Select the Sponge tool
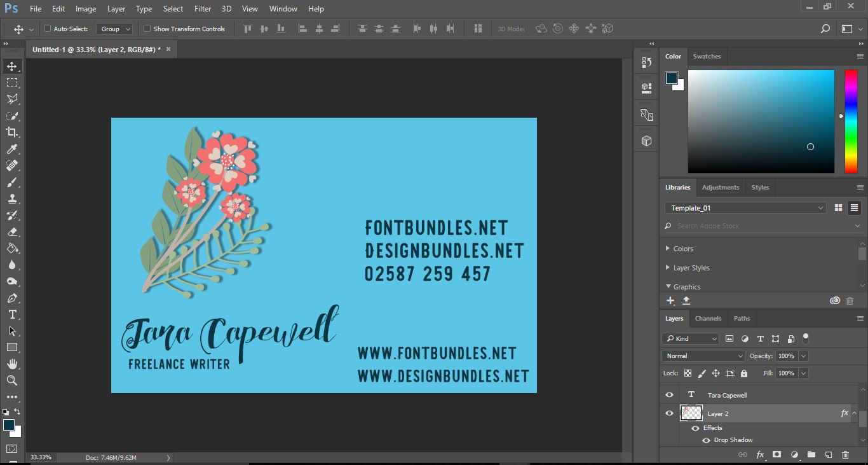 (x=12, y=281)
